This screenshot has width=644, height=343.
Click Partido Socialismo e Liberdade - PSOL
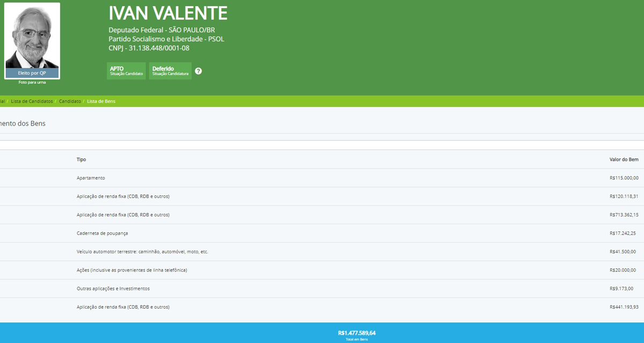tap(166, 39)
